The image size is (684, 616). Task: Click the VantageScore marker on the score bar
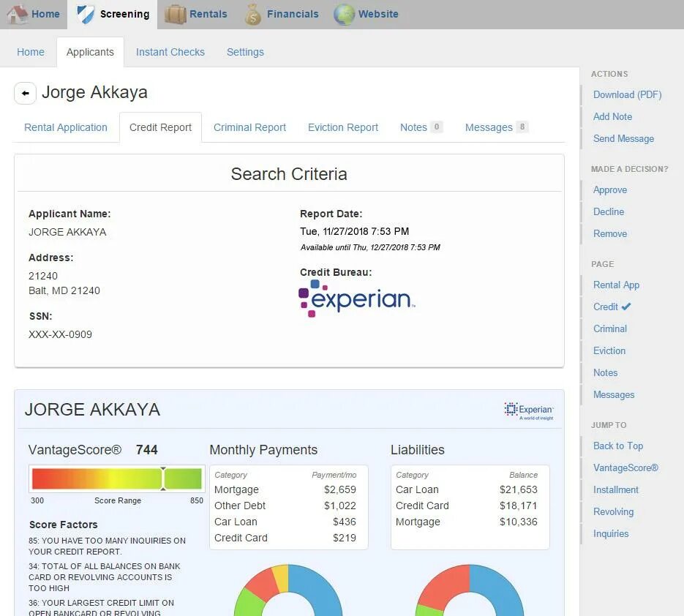[163, 479]
